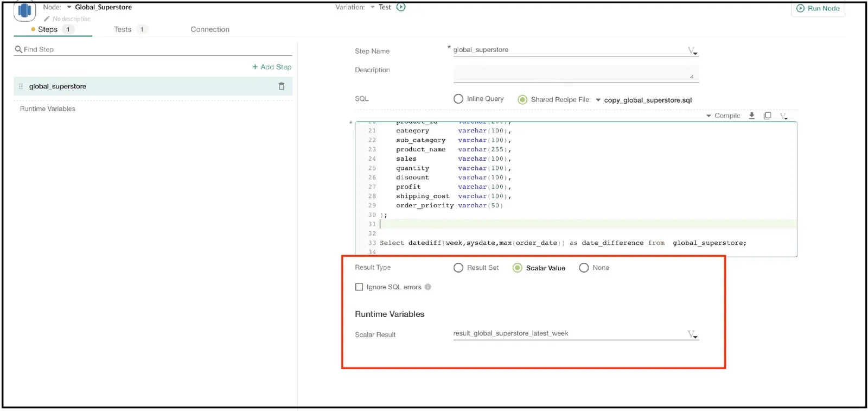The image size is (868, 411).
Task: Choose the Inline Query radio option
Action: coord(458,99)
